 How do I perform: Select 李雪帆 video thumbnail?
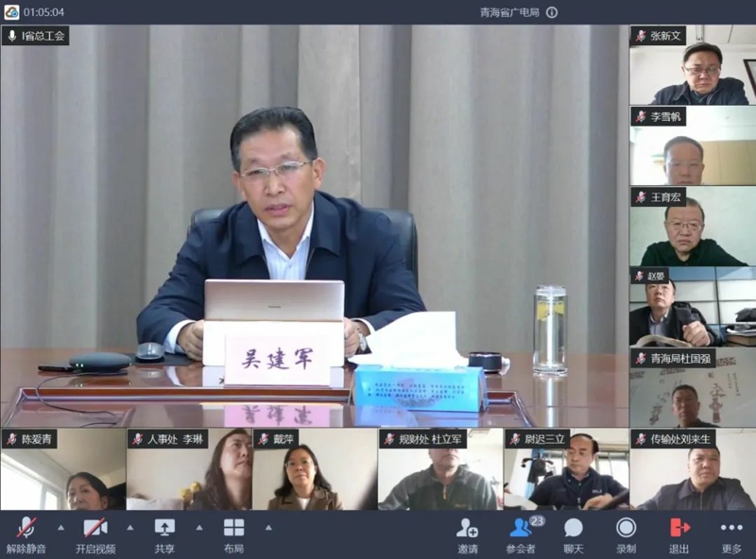click(x=693, y=145)
